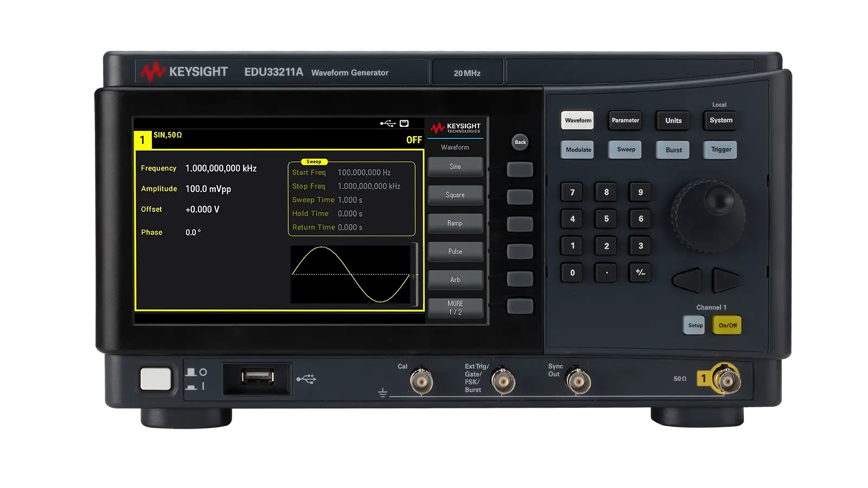This screenshot has width=868, height=488.
Task: Click the softkey button beside Square
Action: 520,196
